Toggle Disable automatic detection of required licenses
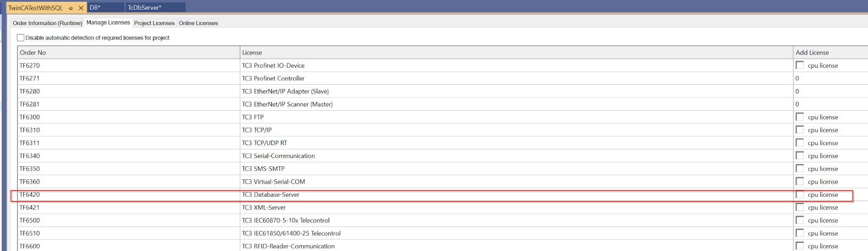 tap(21, 38)
